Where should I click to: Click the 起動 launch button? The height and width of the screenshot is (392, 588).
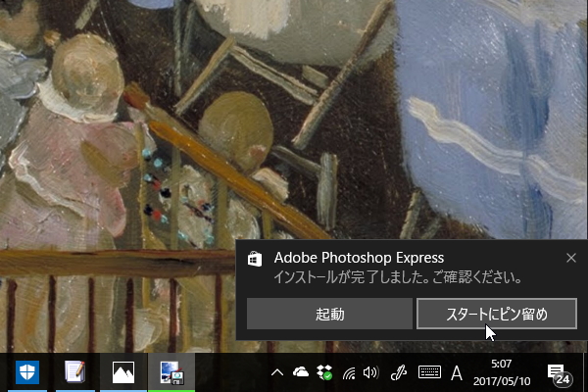click(329, 314)
